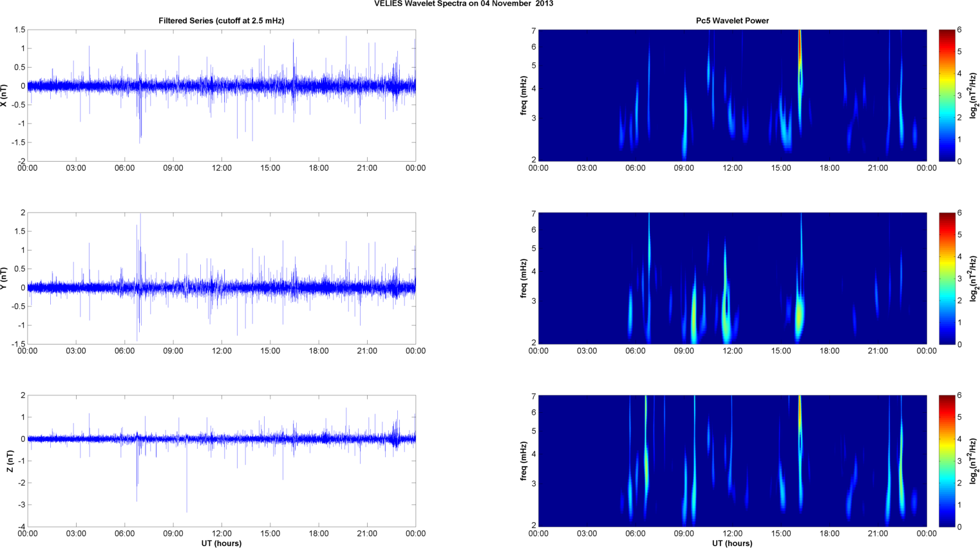Click 09:00 tick under the X-component spectrum
This screenshot has height=548, width=980.
[684, 168]
